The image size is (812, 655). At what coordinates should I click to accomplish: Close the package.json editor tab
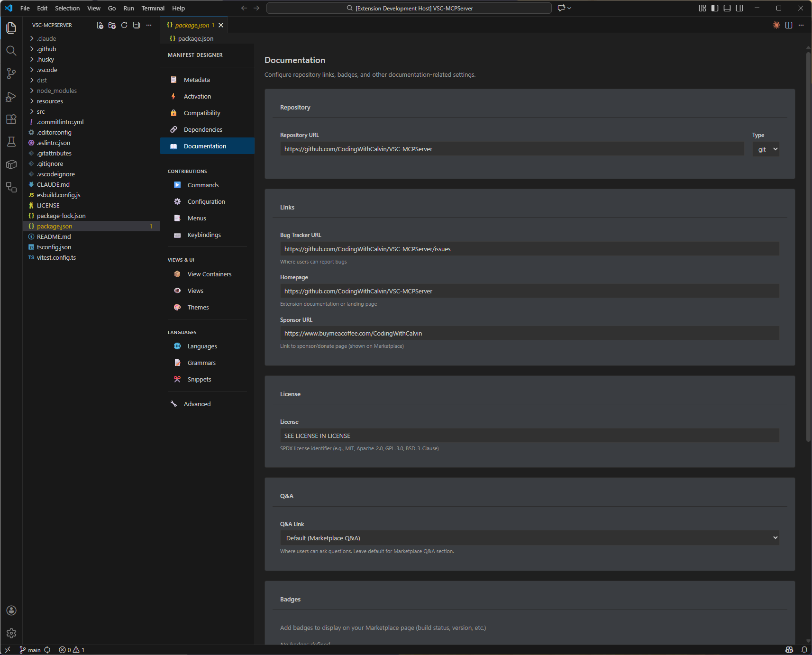tap(221, 25)
